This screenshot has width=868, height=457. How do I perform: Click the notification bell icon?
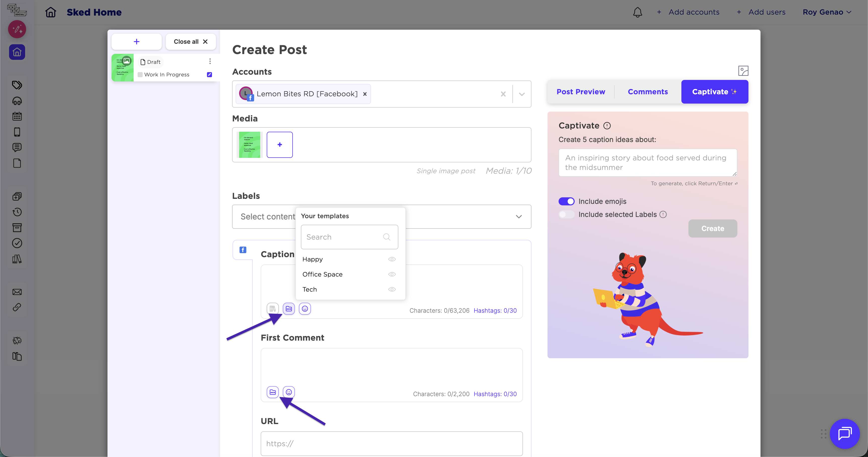click(637, 12)
